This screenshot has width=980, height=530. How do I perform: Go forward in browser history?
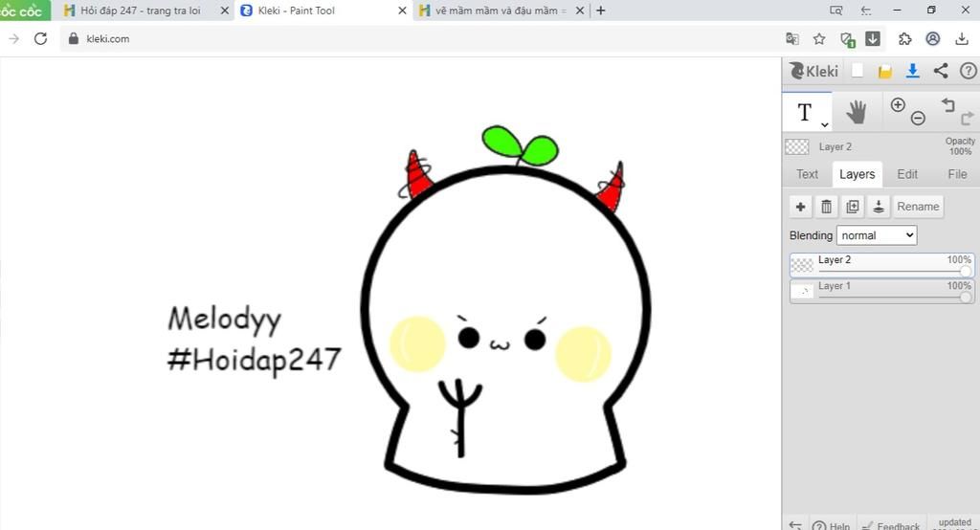(x=13, y=39)
